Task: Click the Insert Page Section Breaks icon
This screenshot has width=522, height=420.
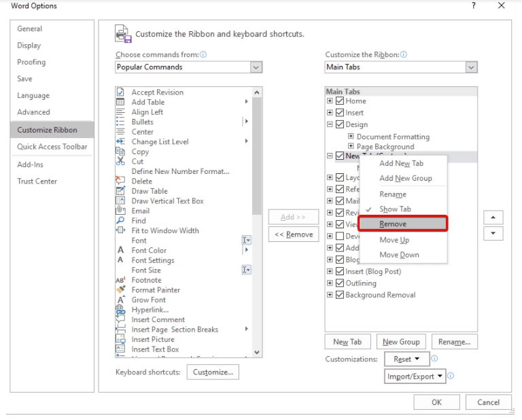Action: point(120,329)
